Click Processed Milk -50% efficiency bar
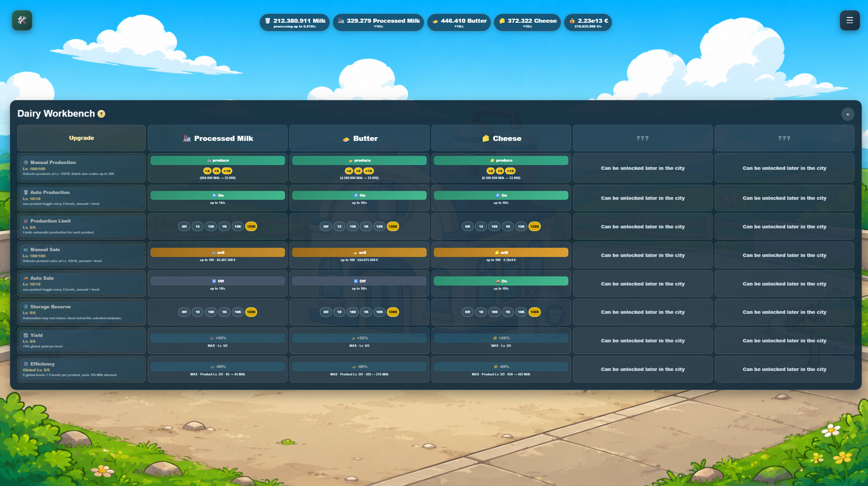Screen dimensions: 868x486 (217, 367)
